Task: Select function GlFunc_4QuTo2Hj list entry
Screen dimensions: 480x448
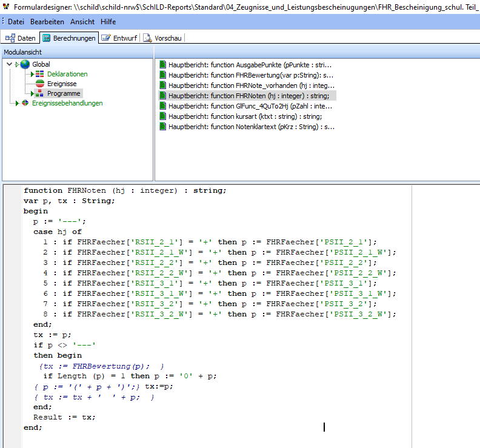Action: pyautogui.click(x=250, y=106)
